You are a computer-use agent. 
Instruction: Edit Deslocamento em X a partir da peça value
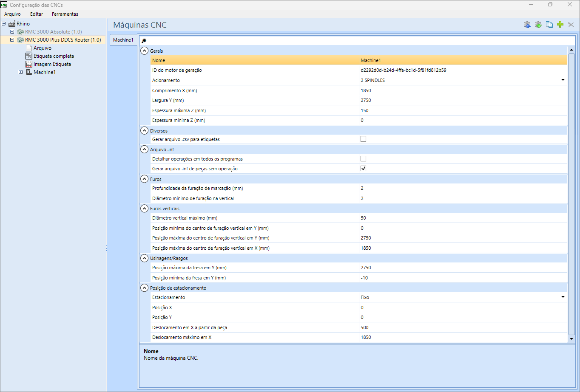click(x=463, y=327)
